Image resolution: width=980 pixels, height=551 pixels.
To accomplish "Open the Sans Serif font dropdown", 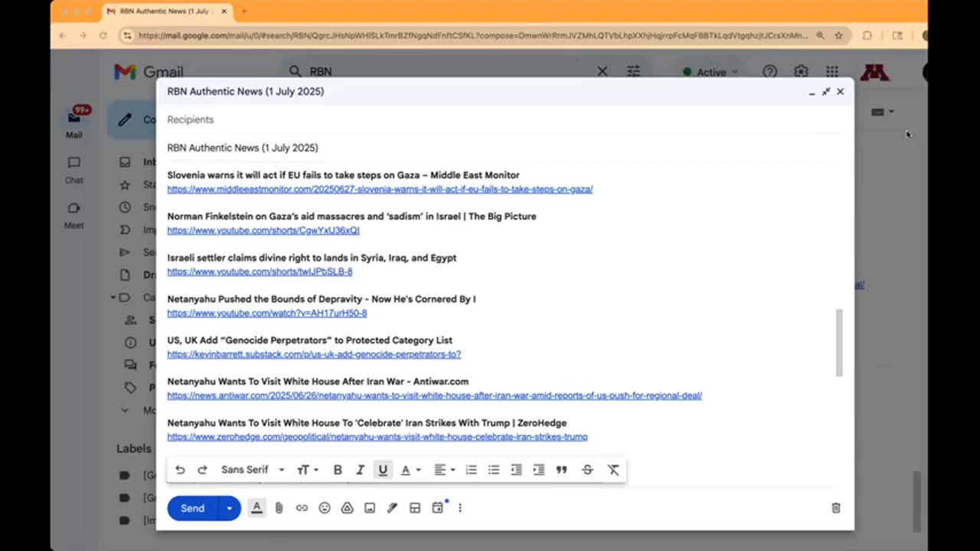I will pos(253,470).
